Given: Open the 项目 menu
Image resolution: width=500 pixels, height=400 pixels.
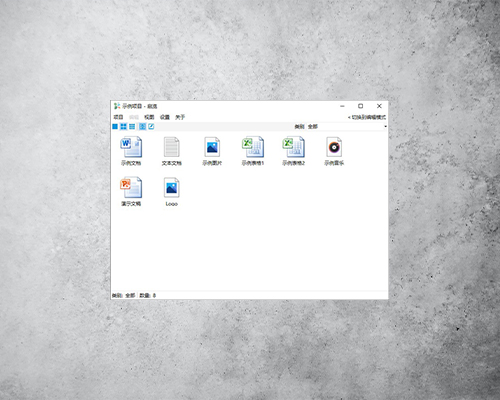Looking at the screenshot, I should 118,117.
